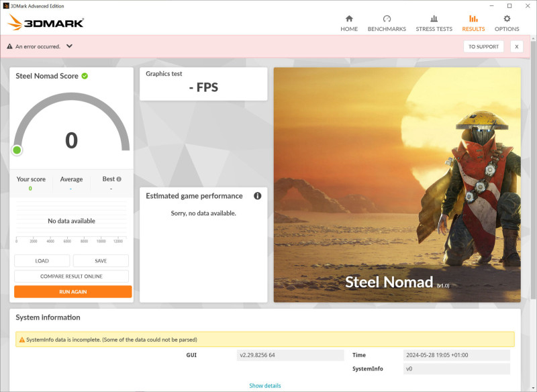Click the Home house icon

tap(349, 19)
